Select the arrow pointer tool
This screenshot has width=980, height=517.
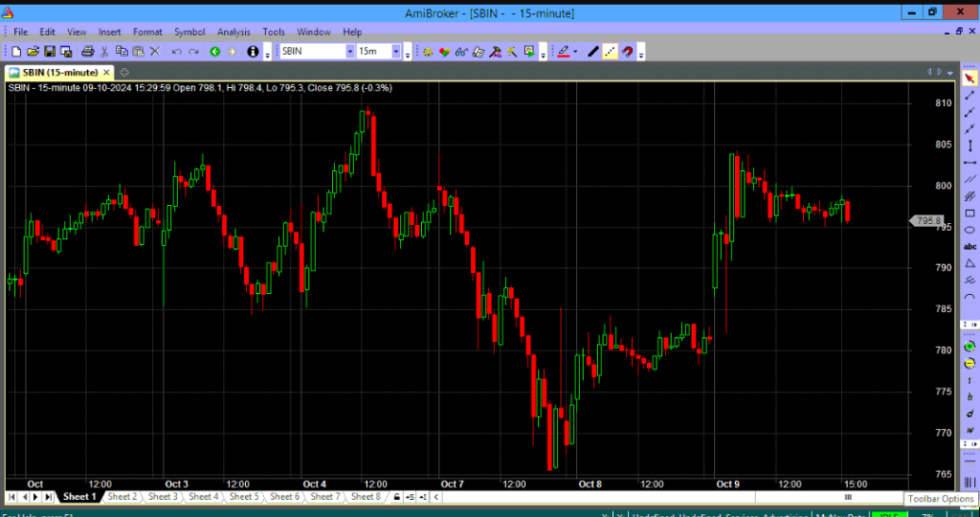pyautogui.click(x=969, y=79)
